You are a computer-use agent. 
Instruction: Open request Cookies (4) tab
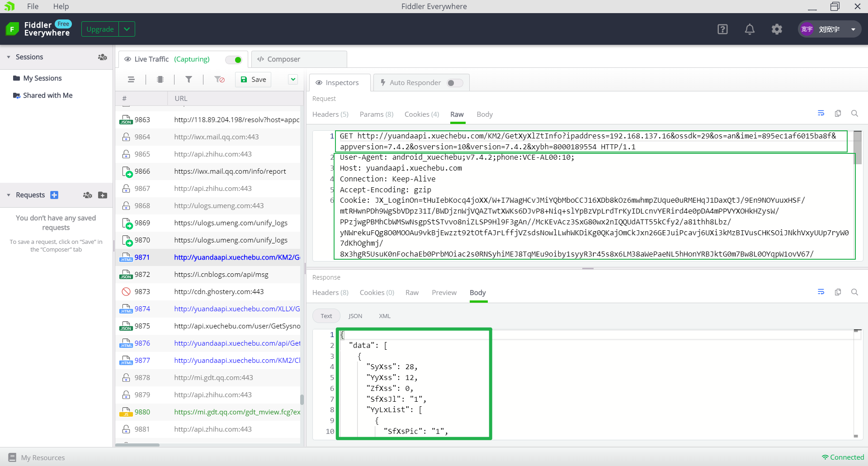coord(422,114)
